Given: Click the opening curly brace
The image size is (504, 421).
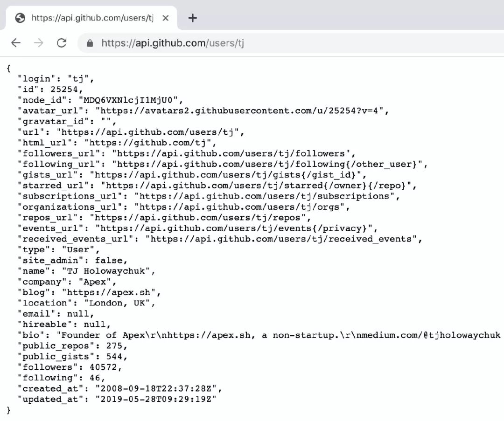Looking at the screenshot, I should pyautogui.click(x=9, y=68).
